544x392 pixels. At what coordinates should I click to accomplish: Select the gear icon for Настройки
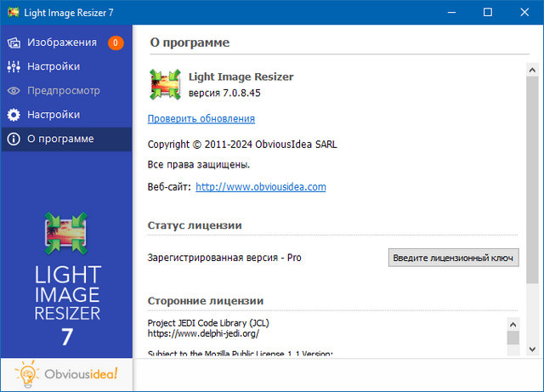(x=14, y=114)
